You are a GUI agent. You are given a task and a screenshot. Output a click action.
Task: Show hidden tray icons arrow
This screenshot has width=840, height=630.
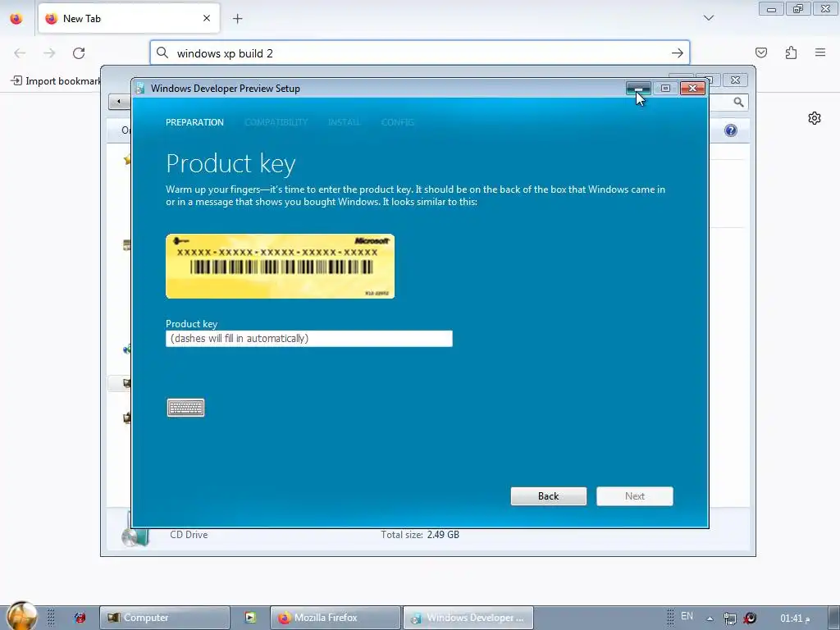(710, 619)
